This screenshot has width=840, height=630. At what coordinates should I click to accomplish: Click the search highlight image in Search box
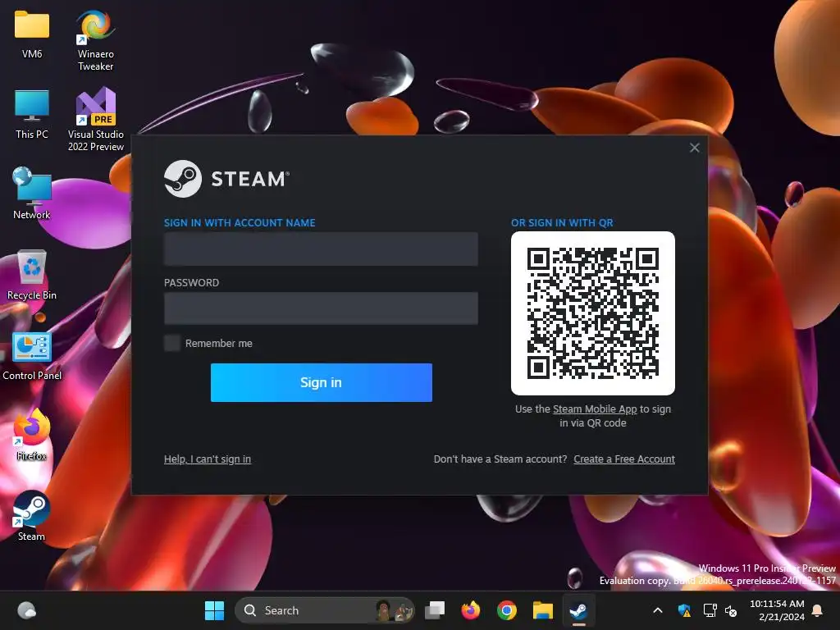pyautogui.click(x=395, y=610)
